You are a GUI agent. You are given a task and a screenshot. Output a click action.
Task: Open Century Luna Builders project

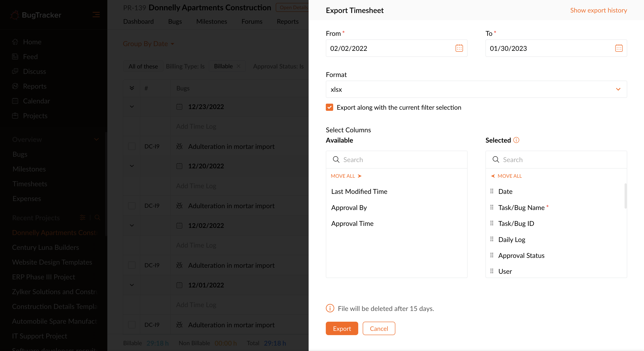(45, 247)
